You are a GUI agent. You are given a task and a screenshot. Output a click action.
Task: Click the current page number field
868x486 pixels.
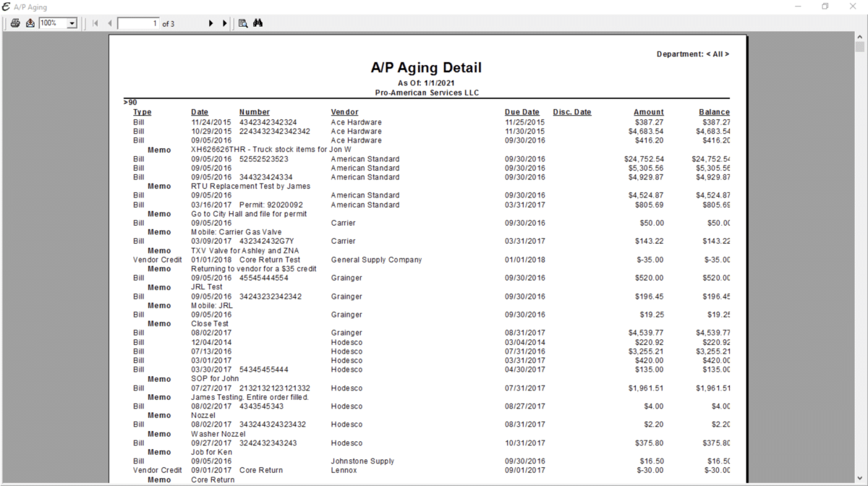coord(137,23)
